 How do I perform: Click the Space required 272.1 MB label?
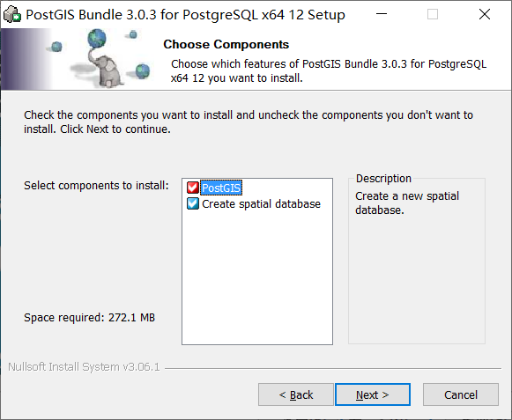(90, 318)
